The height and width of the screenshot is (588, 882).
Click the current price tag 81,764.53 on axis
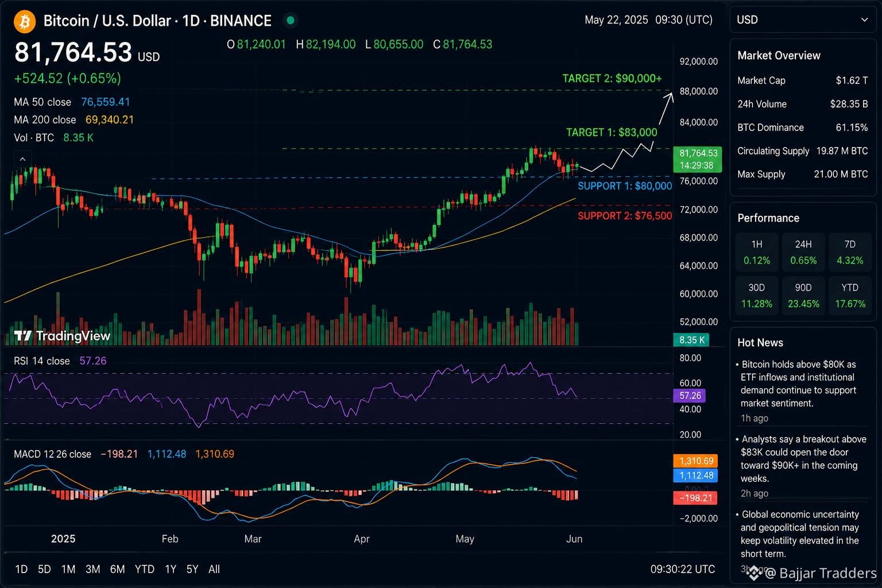[x=698, y=159]
